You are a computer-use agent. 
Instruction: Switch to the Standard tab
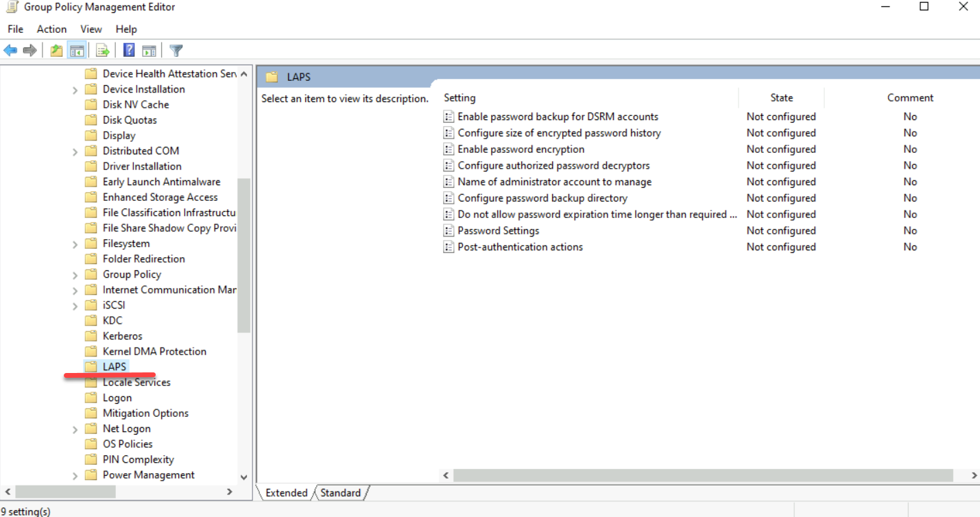coord(341,492)
